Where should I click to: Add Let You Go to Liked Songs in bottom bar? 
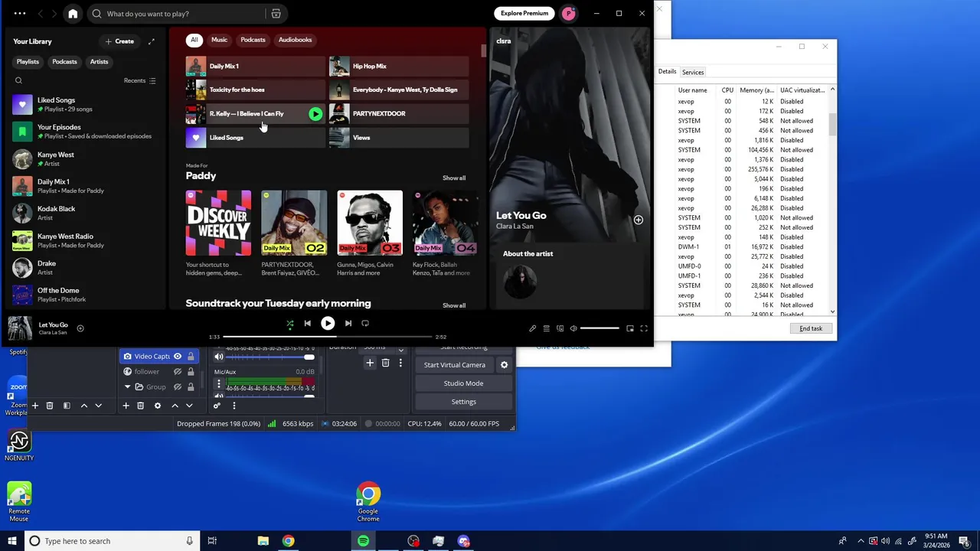click(80, 328)
